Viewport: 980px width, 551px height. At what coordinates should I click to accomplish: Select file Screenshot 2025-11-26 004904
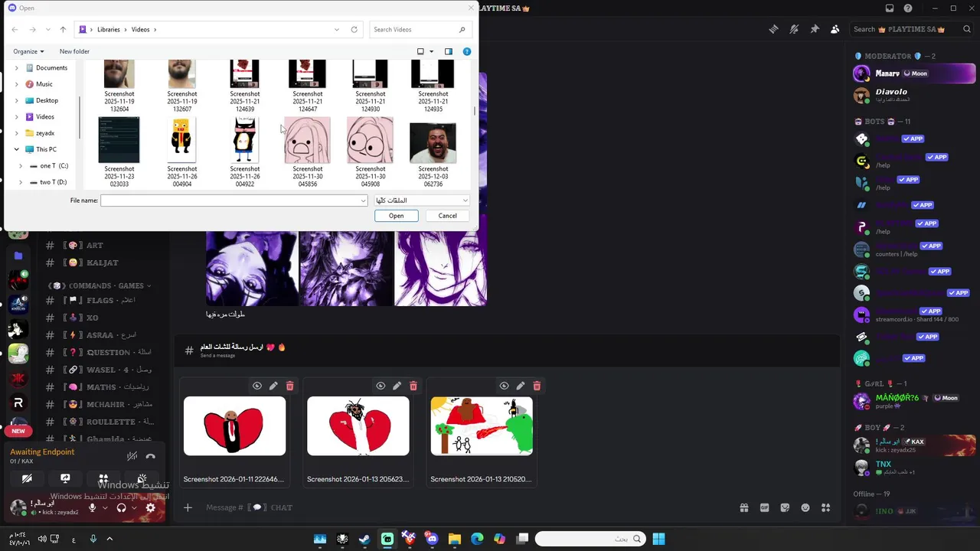point(181,154)
